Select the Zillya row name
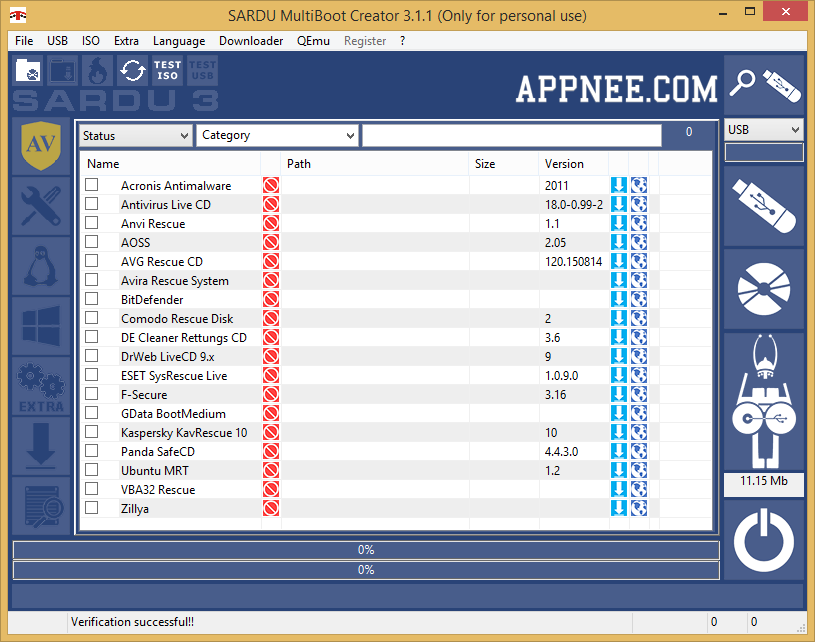The width and height of the screenshot is (815, 642). pos(135,509)
